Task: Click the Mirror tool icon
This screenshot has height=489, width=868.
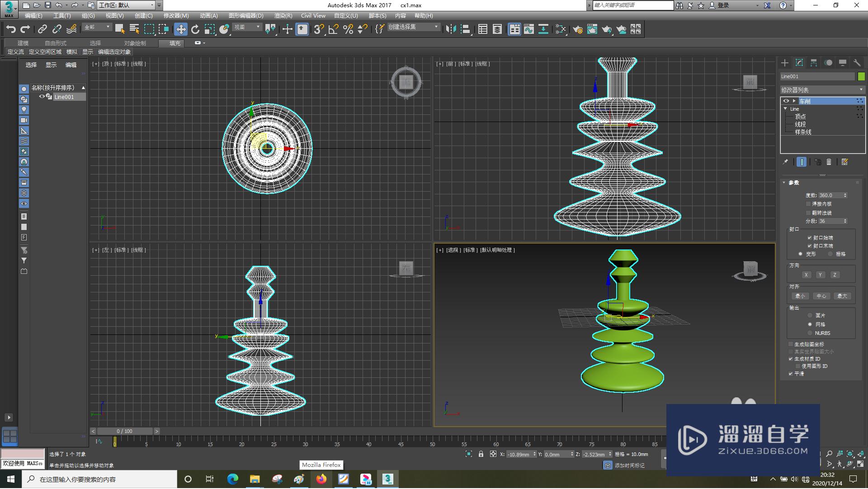Action: [451, 29]
